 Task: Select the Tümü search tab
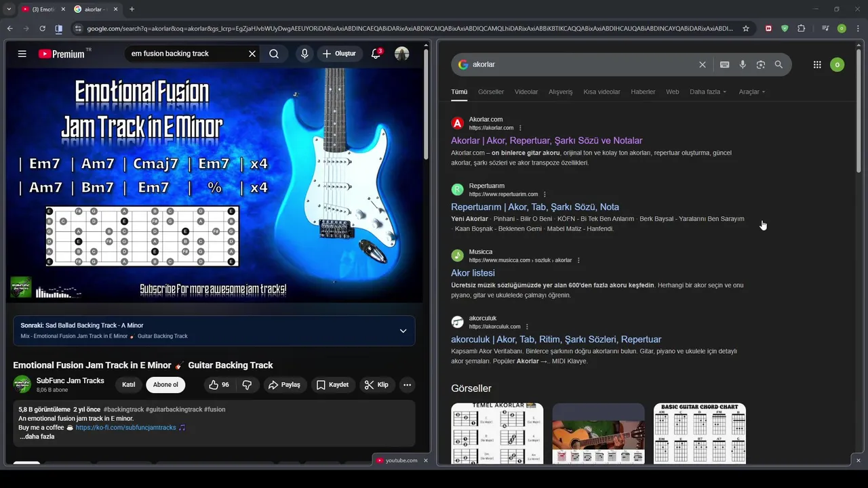click(459, 91)
